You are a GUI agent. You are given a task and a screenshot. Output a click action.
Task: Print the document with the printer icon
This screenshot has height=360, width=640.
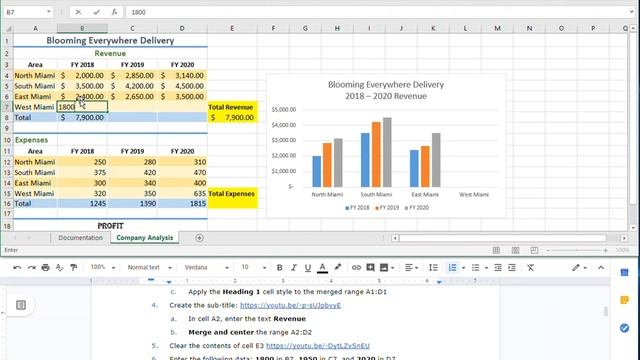point(45,268)
